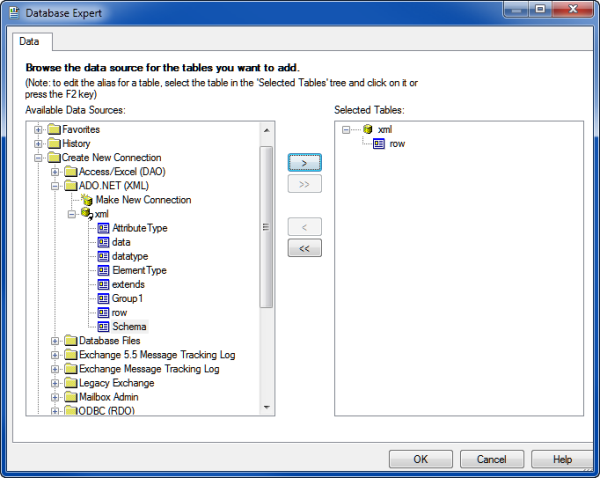Expand the Mailbox Admin node
This screenshot has height=478, width=600.
[56, 397]
